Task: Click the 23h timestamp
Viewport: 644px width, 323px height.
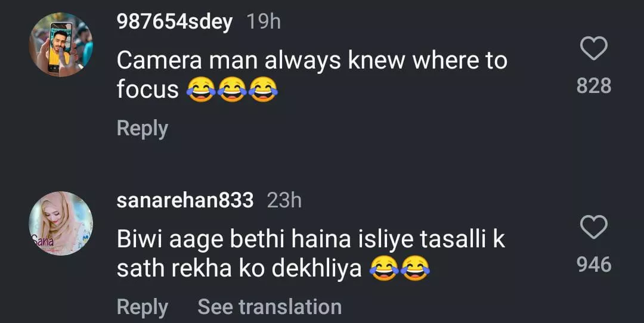Action: (x=284, y=200)
